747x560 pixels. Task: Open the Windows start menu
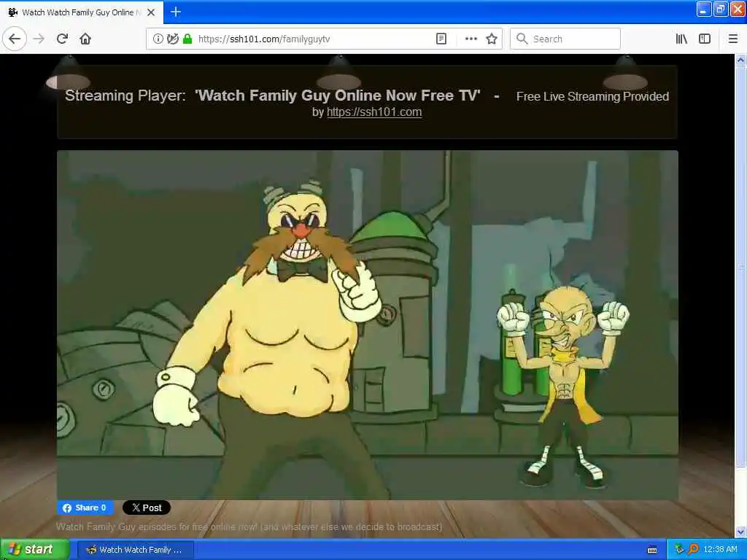click(x=34, y=550)
